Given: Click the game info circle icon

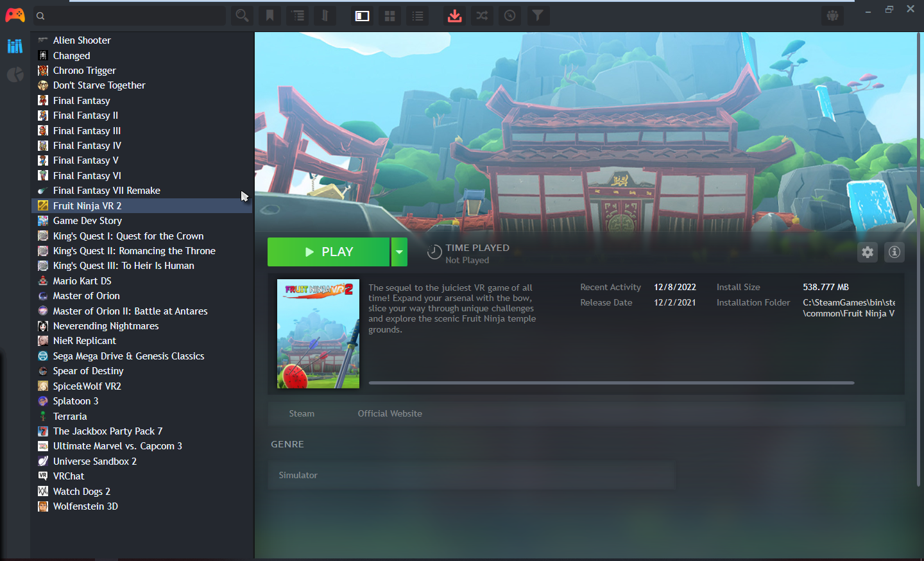Looking at the screenshot, I should (894, 252).
